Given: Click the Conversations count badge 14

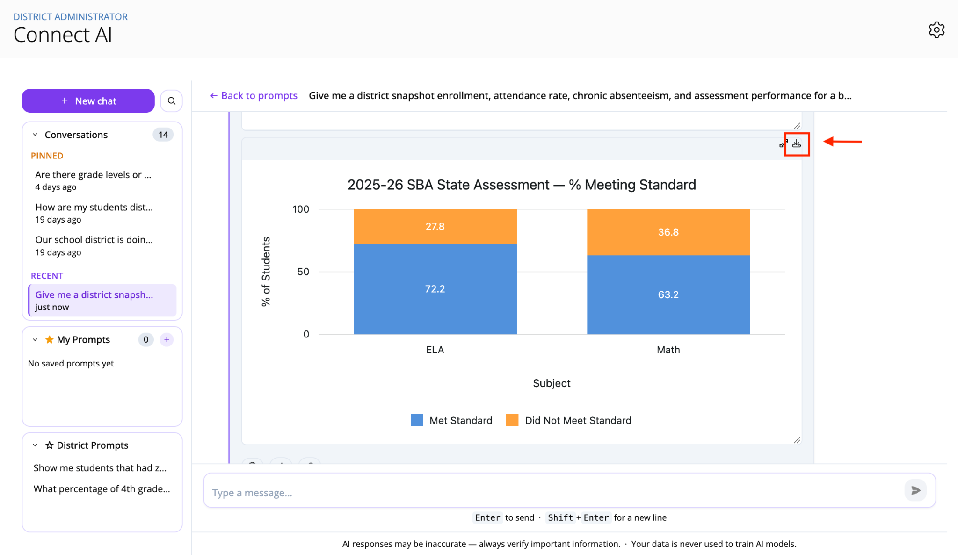Looking at the screenshot, I should point(163,135).
